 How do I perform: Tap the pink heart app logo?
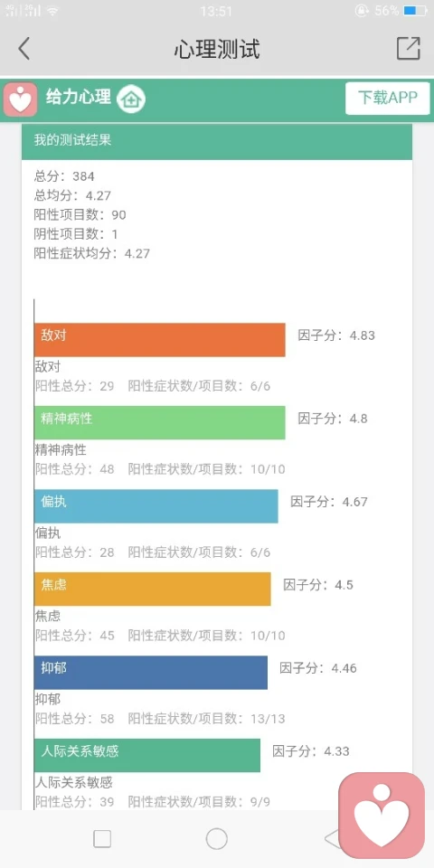pyautogui.click(x=21, y=100)
